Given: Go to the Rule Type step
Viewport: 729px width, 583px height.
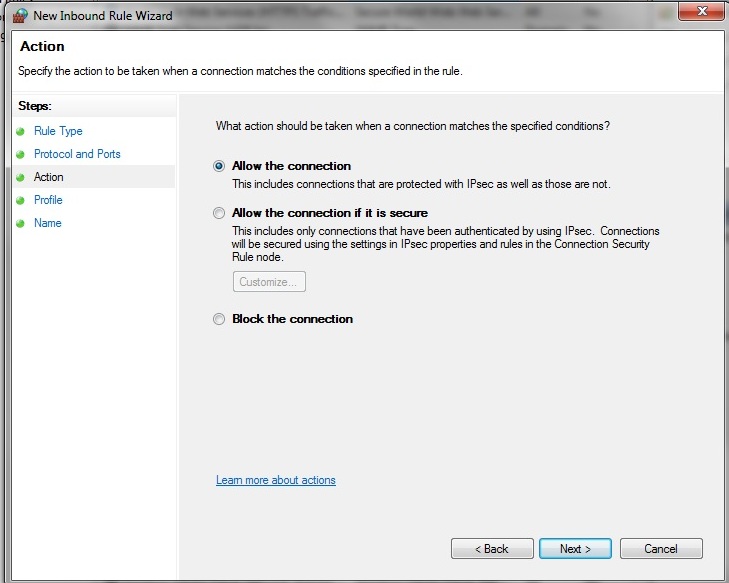Looking at the screenshot, I should (58, 131).
